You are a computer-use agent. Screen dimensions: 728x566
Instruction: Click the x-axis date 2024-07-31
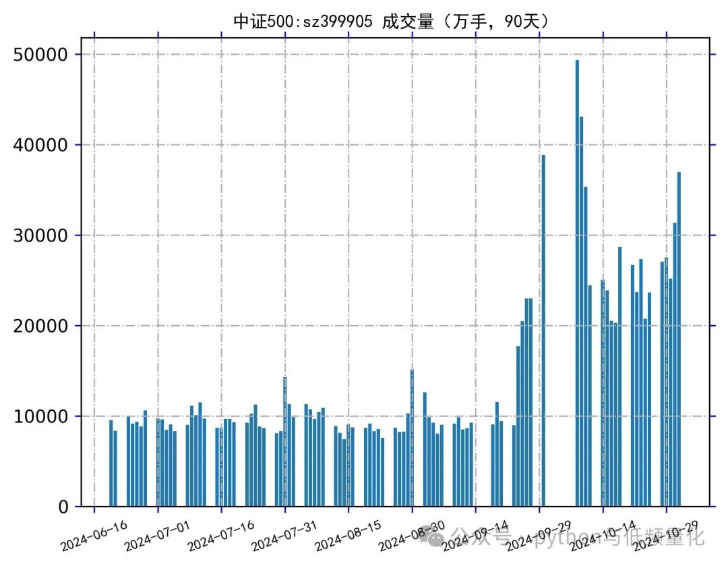284,536
